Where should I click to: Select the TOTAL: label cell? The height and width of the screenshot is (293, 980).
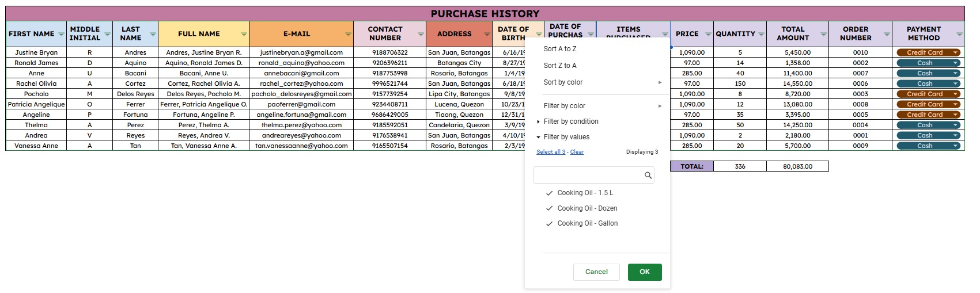coord(691,166)
